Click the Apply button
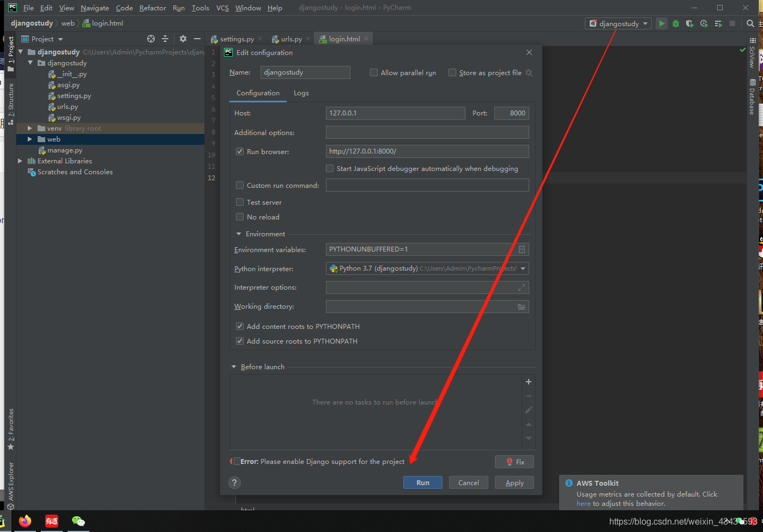The height and width of the screenshot is (532, 763). click(514, 482)
